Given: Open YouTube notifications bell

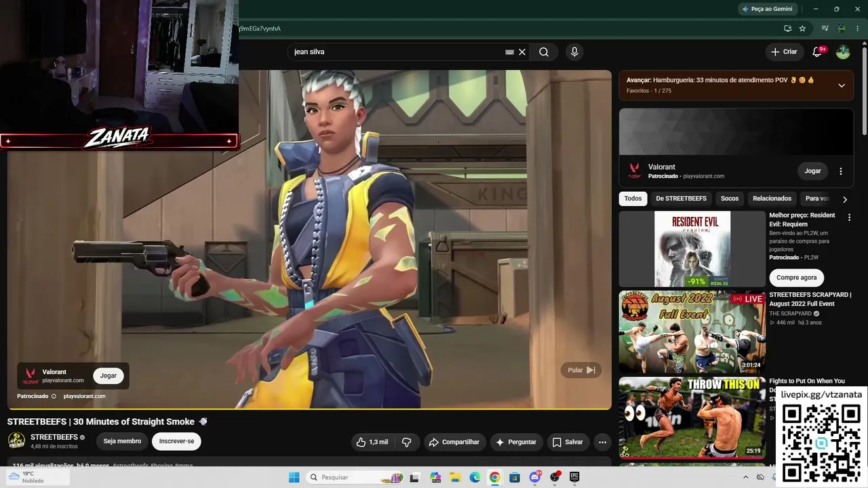Looking at the screenshot, I should (x=817, y=52).
